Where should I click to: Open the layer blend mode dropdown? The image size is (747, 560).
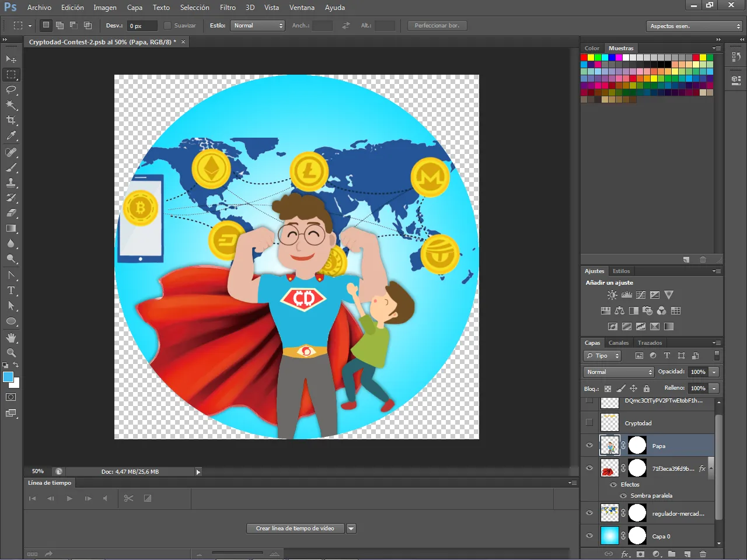[619, 372]
